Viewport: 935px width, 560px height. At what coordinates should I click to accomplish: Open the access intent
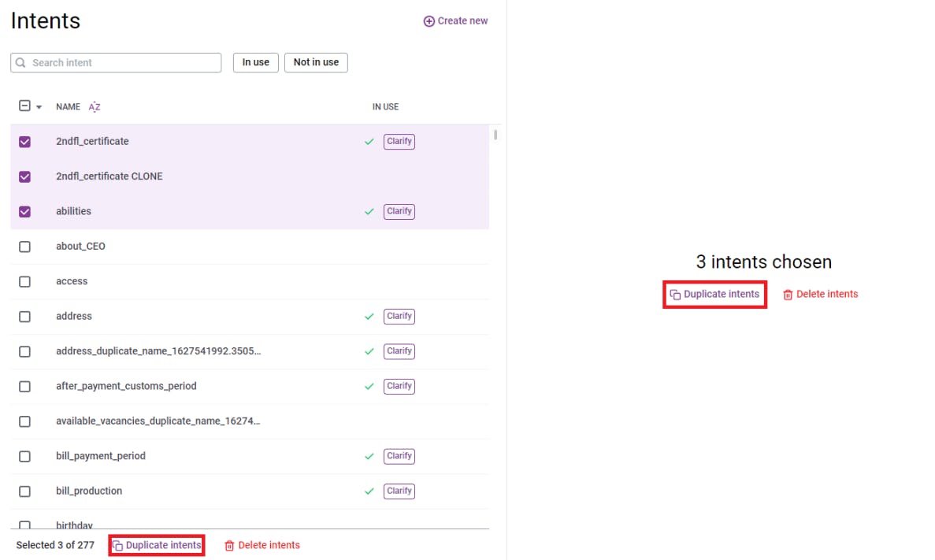72,281
